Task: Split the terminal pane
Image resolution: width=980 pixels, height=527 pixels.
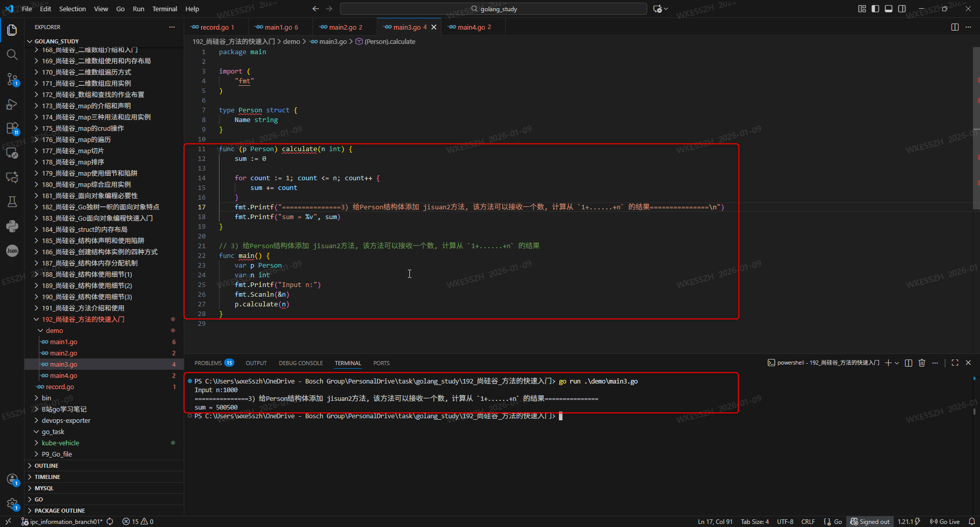Action: [x=909, y=363]
